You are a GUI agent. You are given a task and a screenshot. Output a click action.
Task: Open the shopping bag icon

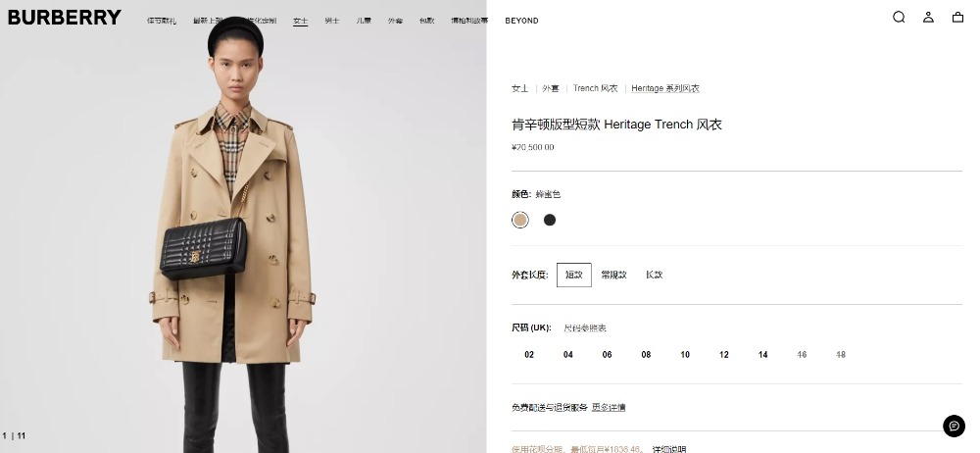[x=957, y=17]
